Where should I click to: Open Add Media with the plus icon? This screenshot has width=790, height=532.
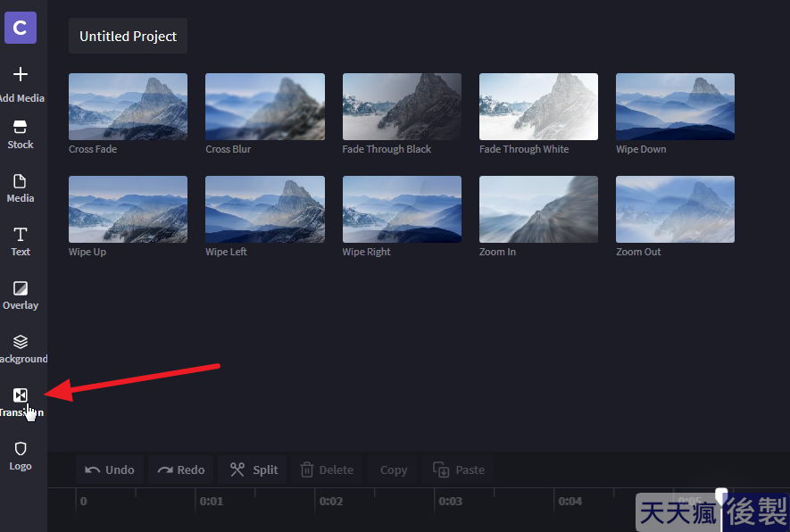21,74
